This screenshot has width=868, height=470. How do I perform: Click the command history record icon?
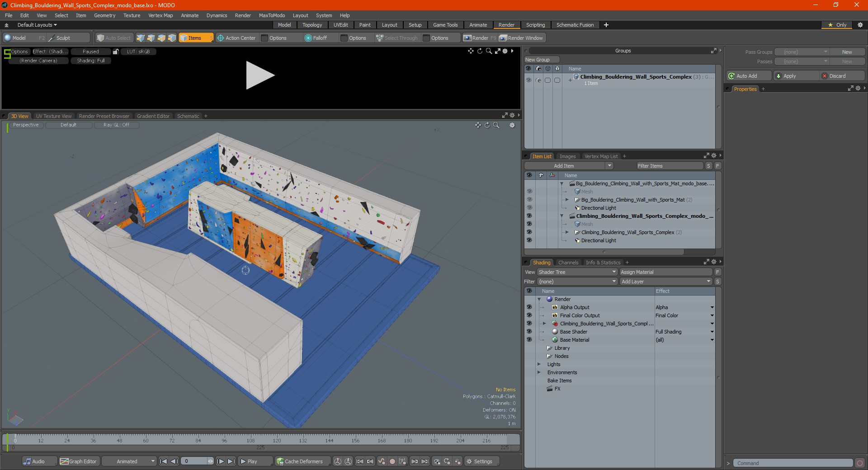[x=860, y=463]
